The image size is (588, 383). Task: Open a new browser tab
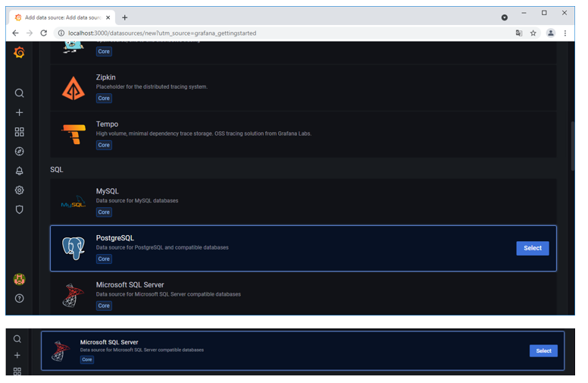[125, 17]
